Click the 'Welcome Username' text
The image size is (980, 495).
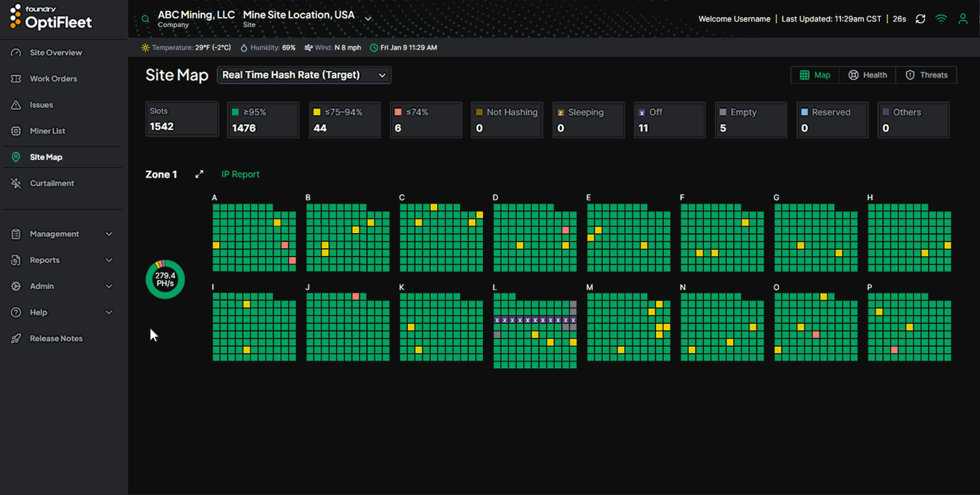pyautogui.click(x=734, y=19)
